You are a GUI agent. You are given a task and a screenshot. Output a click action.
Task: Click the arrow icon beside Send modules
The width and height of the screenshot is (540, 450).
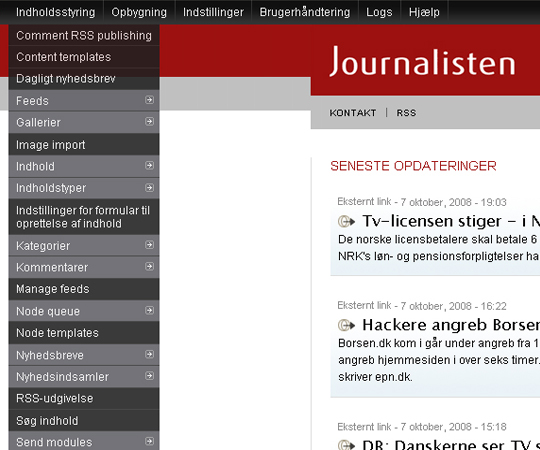(x=149, y=441)
